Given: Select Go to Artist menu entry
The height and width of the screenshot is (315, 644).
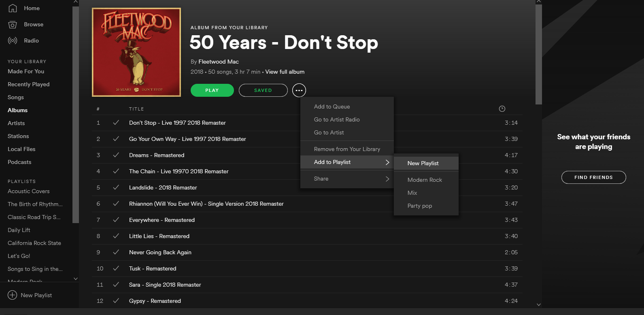Looking at the screenshot, I should point(347,132).
